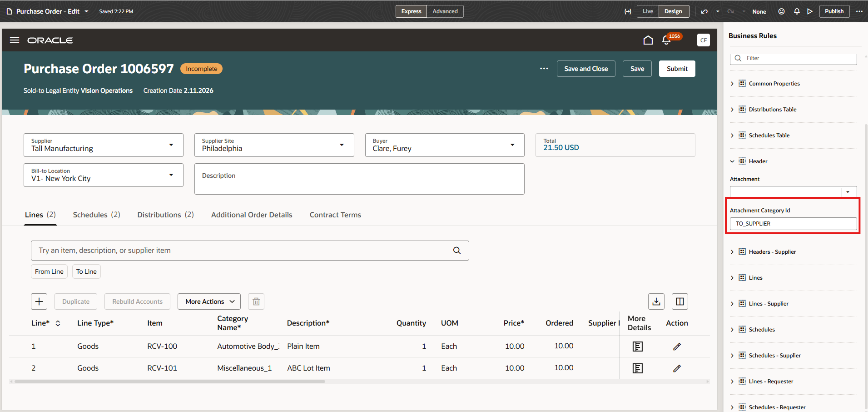Screen dimensions: 868x412
Task: Toggle the column layout icon above the table
Action: point(680,301)
